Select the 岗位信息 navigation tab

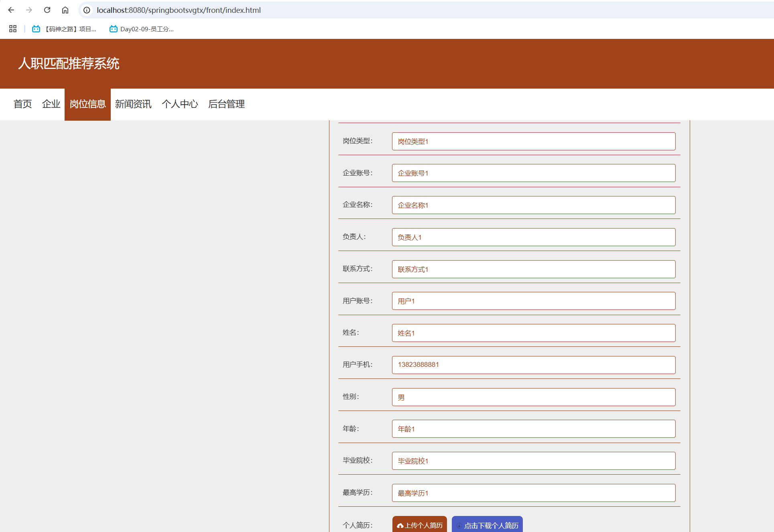tap(87, 104)
